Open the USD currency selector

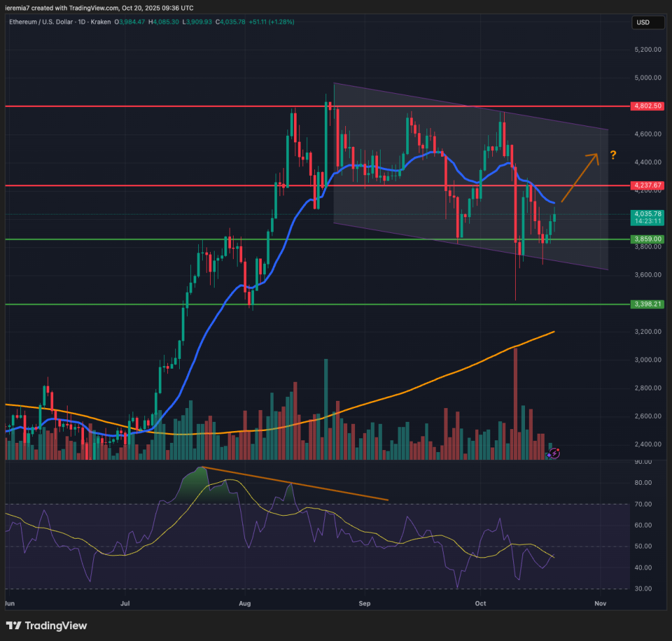644,23
